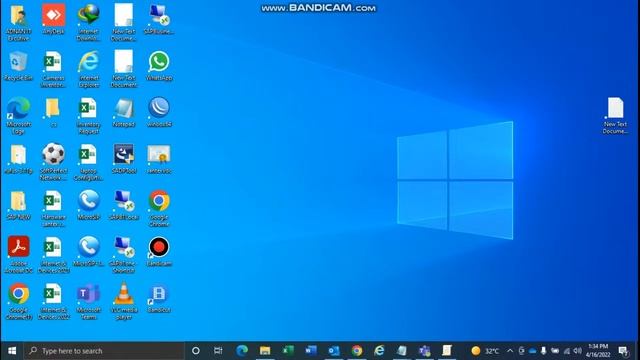
Task: Select the SAPBusine... desktop shortcut
Action: [159, 20]
